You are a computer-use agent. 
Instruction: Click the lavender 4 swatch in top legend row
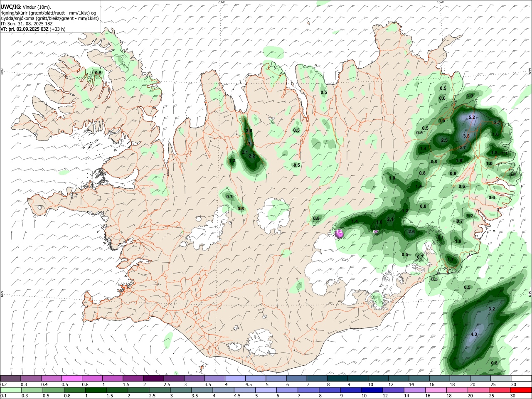tap(235, 379)
